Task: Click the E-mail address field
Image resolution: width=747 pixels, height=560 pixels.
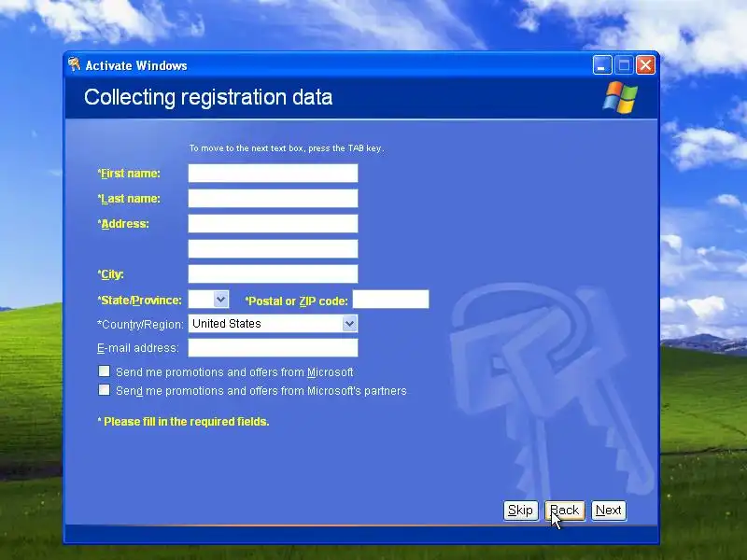Action: (273, 348)
